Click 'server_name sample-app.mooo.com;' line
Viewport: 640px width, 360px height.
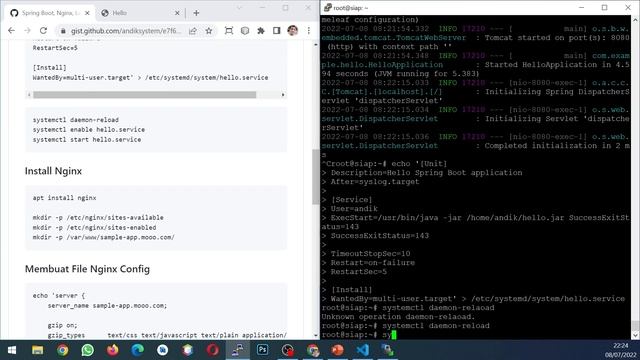tap(107, 305)
